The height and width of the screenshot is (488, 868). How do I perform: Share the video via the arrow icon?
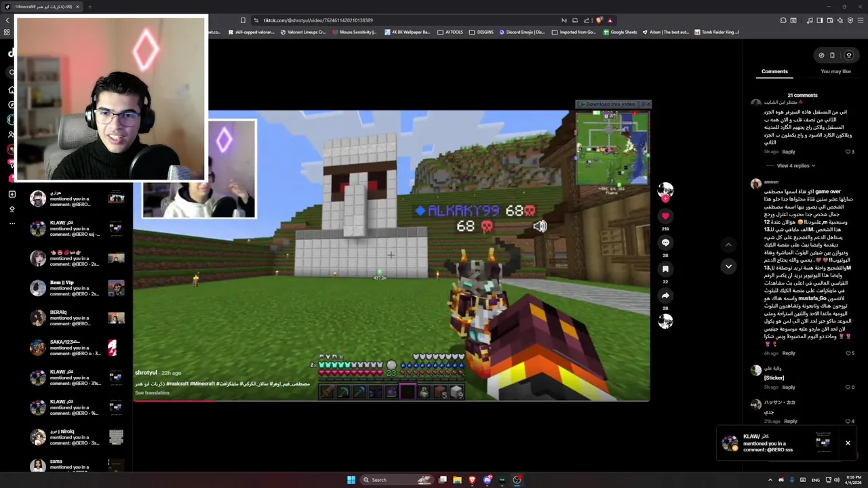point(665,295)
